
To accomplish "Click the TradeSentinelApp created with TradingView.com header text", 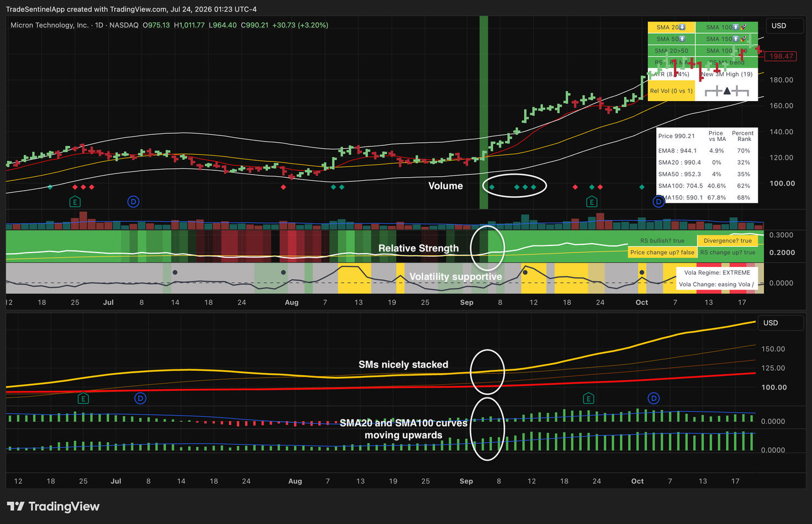I will pyautogui.click(x=131, y=9).
